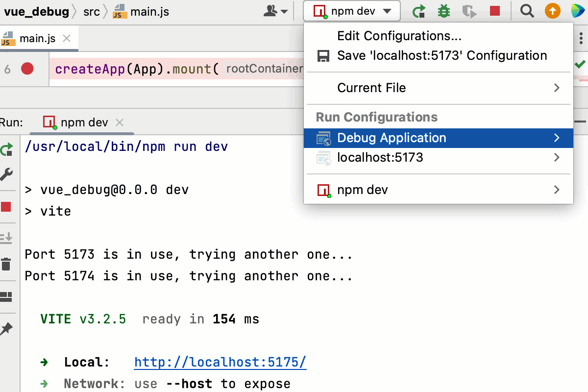Click the orange IDE update notification icon
The image size is (588, 392).
pos(552,11)
